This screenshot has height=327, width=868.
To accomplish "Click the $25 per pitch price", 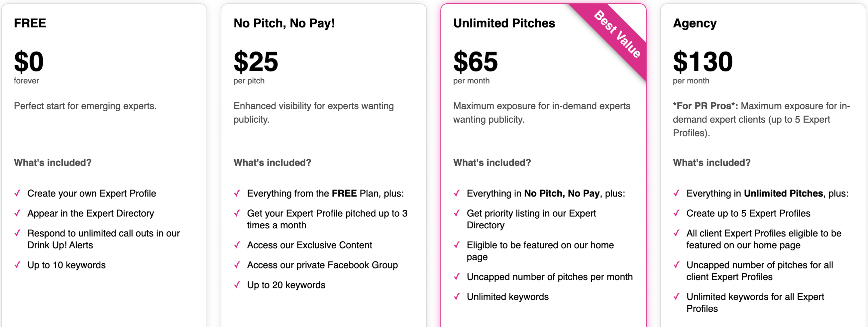I will 256,62.
